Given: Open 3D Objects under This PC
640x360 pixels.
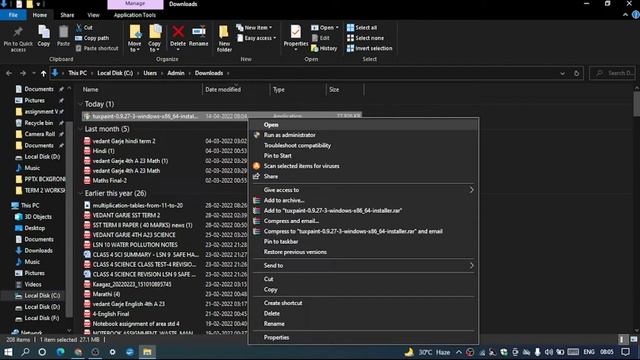Looking at the screenshot, I should pyautogui.click(x=38, y=217).
